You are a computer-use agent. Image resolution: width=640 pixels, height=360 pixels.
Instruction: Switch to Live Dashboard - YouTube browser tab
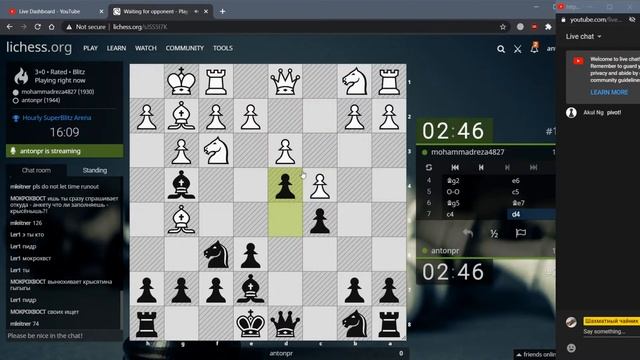50,11
